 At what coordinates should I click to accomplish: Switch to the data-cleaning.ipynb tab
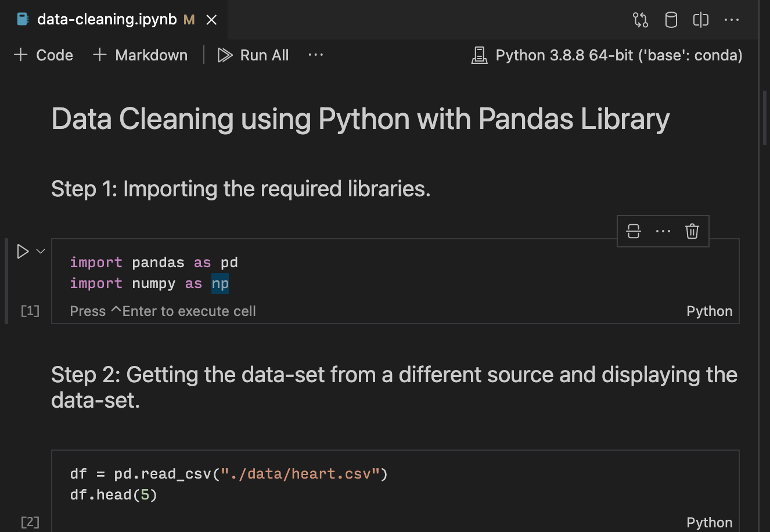106,19
